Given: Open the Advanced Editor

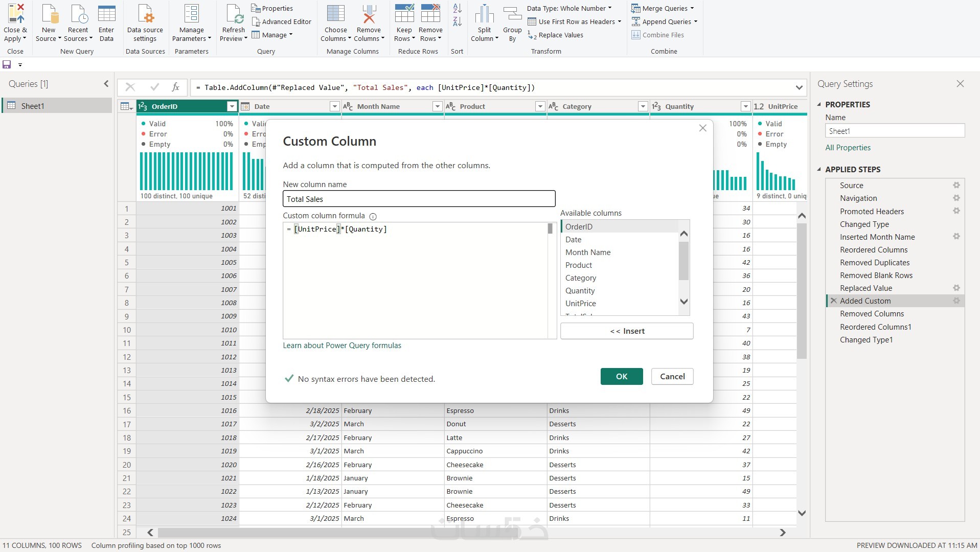Looking at the screenshot, I should pyautogui.click(x=282, y=21).
